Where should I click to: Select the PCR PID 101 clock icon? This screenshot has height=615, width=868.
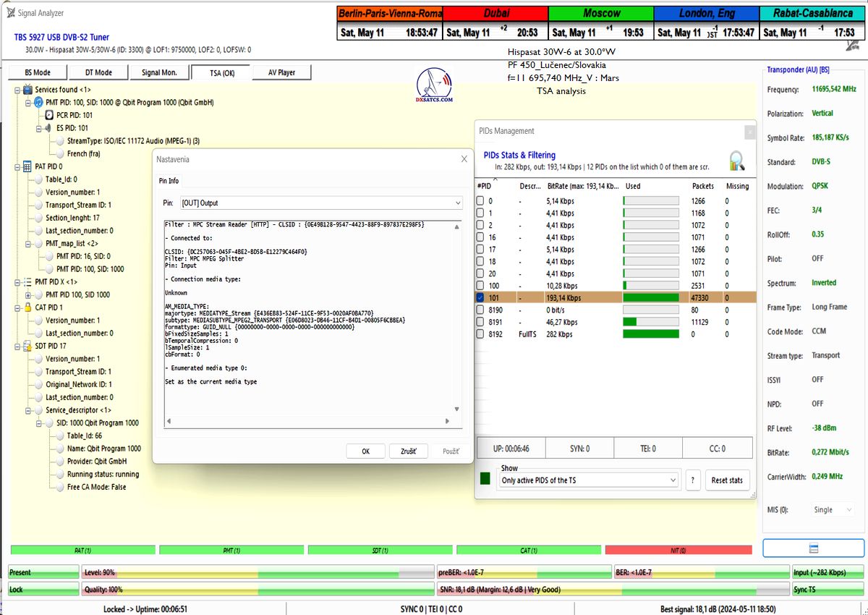49,115
